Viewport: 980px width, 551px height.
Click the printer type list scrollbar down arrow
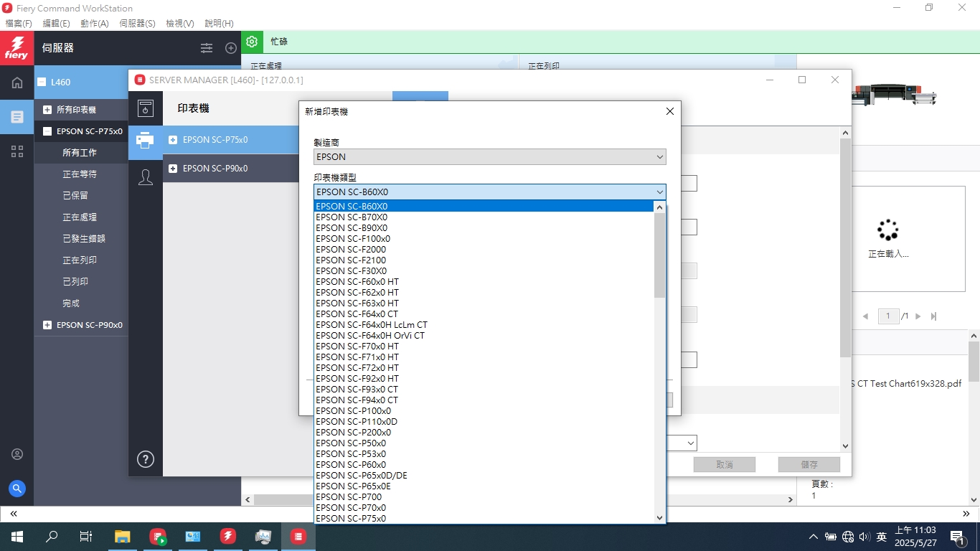click(659, 517)
